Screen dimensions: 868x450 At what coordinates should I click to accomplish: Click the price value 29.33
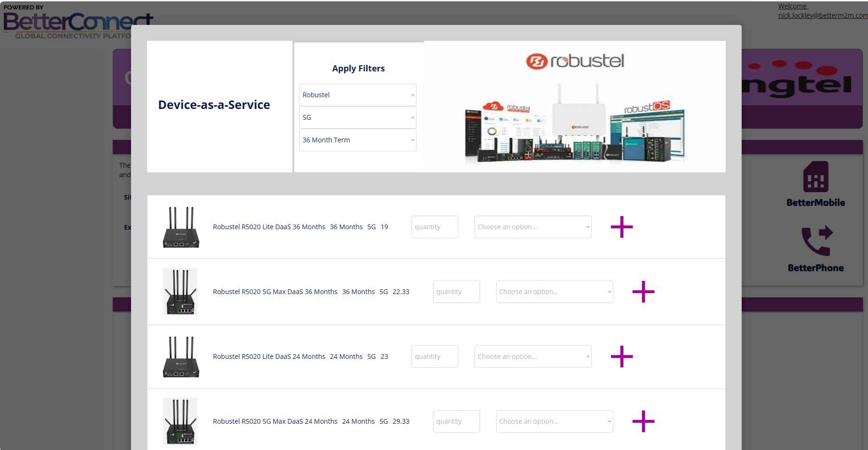point(401,421)
